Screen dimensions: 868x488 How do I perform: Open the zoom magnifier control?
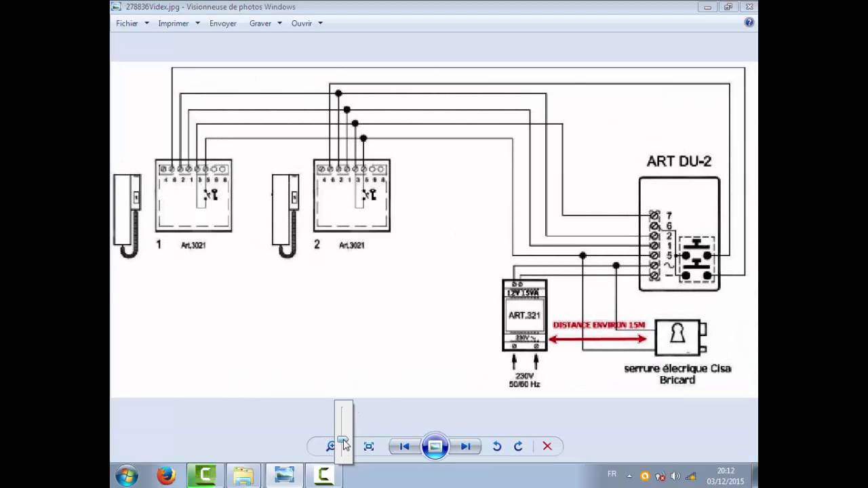pos(330,446)
